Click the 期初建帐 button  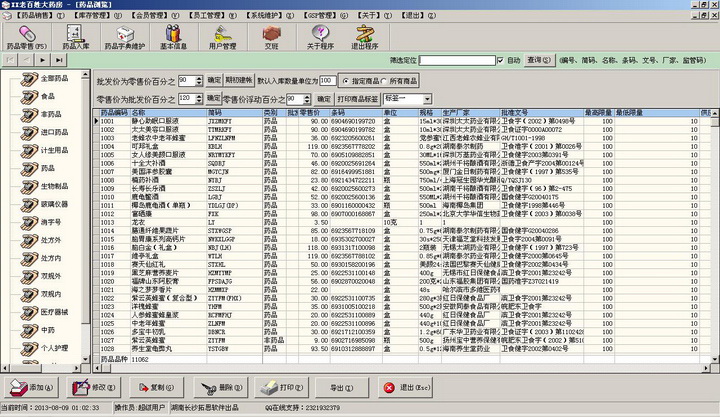(x=239, y=80)
